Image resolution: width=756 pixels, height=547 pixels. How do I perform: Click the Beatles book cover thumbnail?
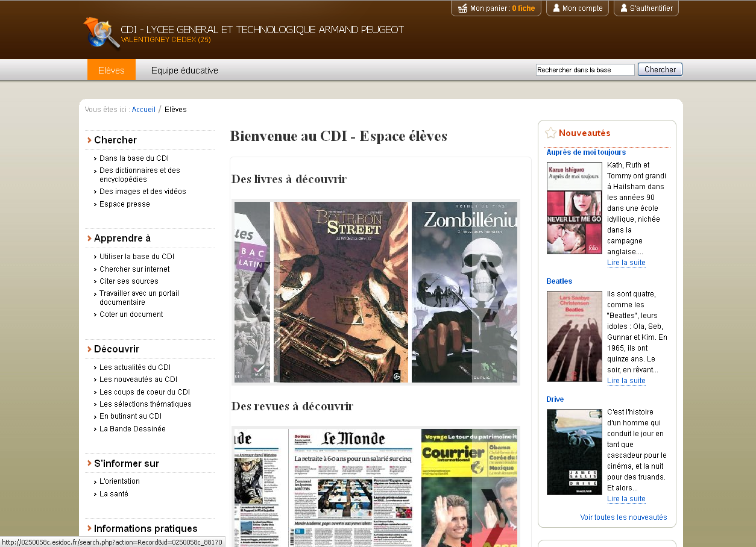pos(575,336)
